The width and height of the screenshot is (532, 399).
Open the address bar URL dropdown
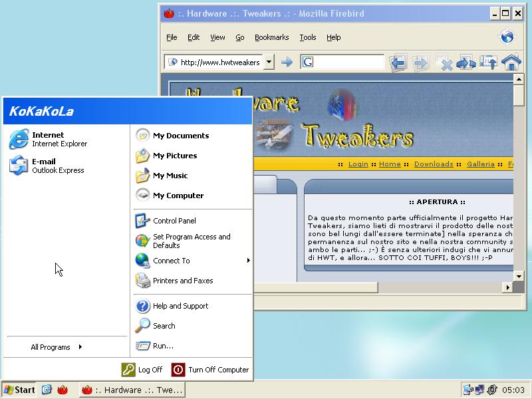click(269, 62)
